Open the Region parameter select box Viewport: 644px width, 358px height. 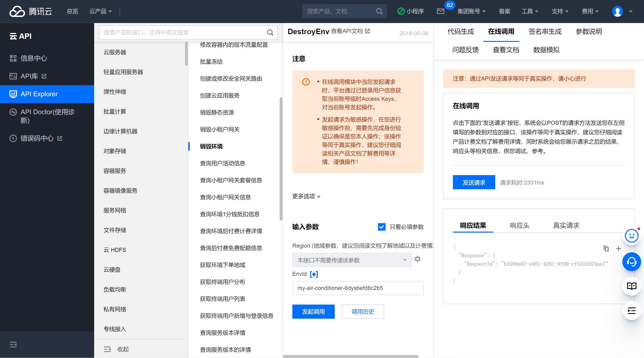pos(352,260)
